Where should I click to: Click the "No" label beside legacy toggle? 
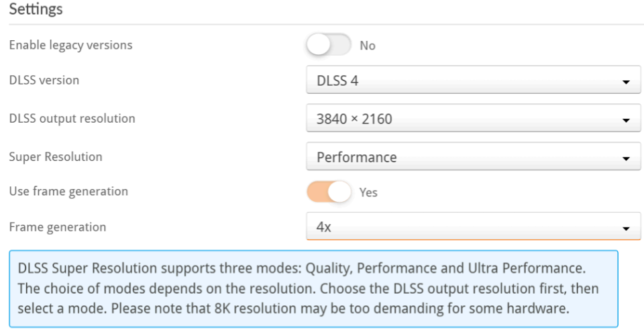[368, 46]
